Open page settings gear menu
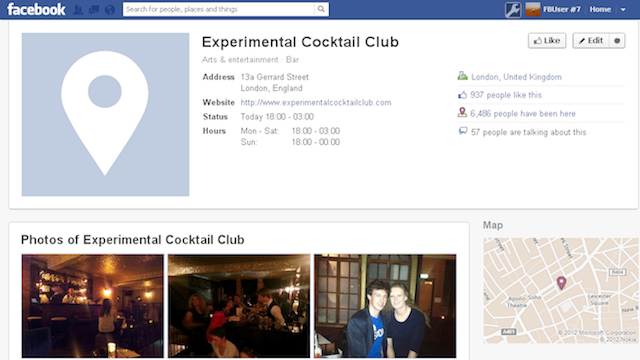This screenshot has width=640, height=360. [x=617, y=40]
